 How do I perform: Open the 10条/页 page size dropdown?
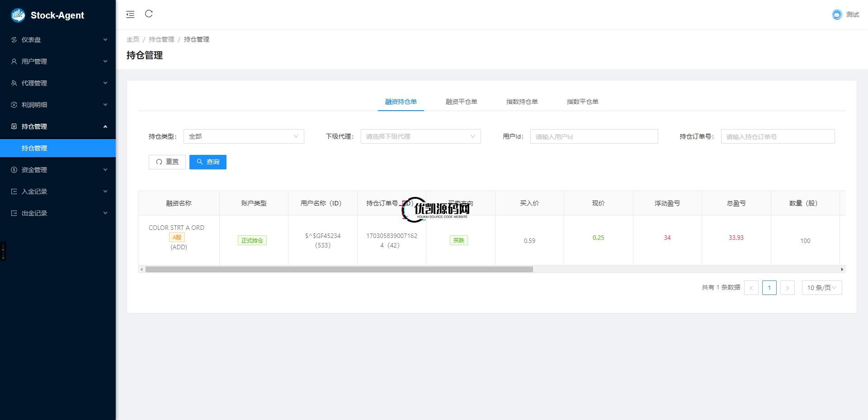click(821, 288)
